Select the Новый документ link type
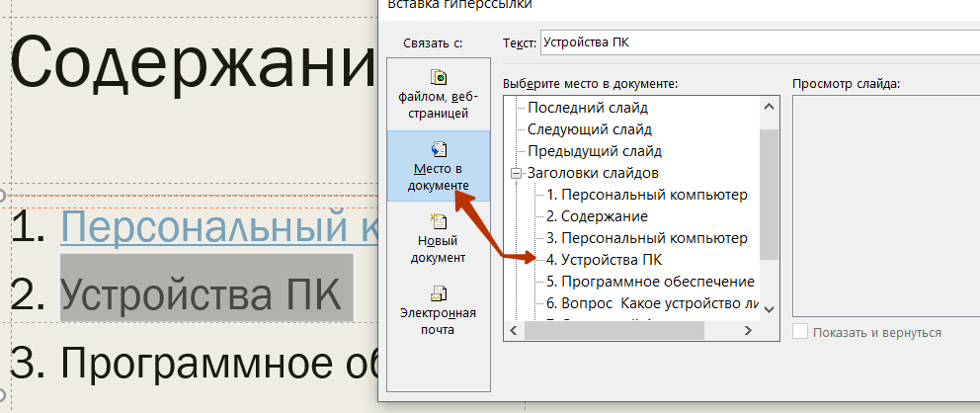The height and width of the screenshot is (413, 980). tap(439, 237)
